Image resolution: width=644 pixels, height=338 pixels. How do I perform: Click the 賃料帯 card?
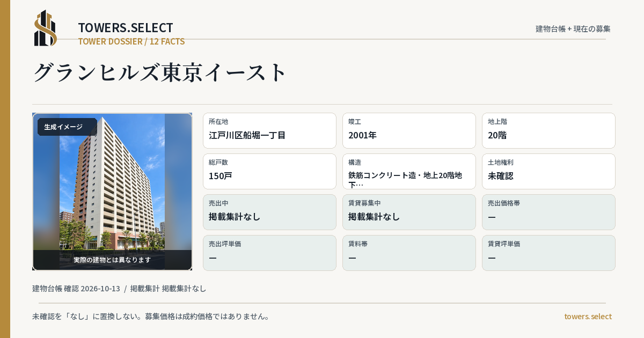[x=409, y=253]
